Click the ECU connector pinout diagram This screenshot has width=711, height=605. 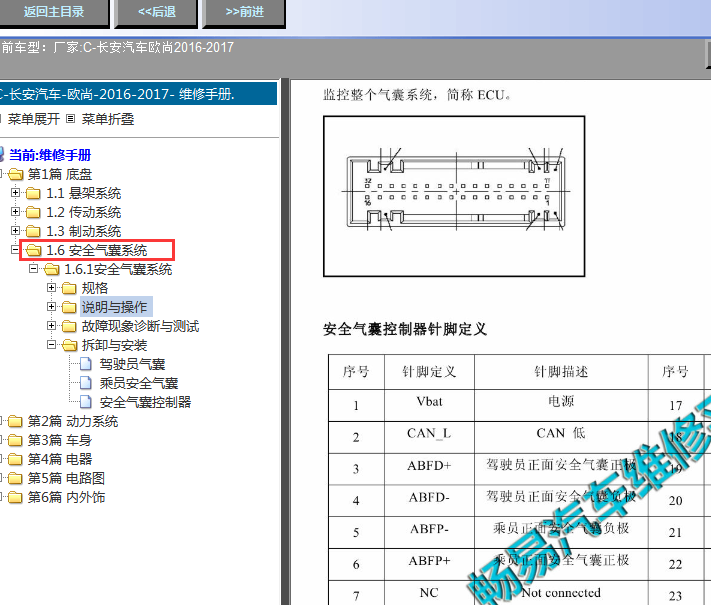click(x=454, y=196)
